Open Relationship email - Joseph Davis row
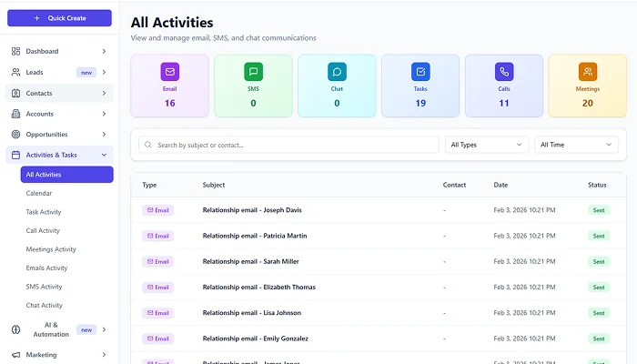637x364 pixels. [251, 210]
